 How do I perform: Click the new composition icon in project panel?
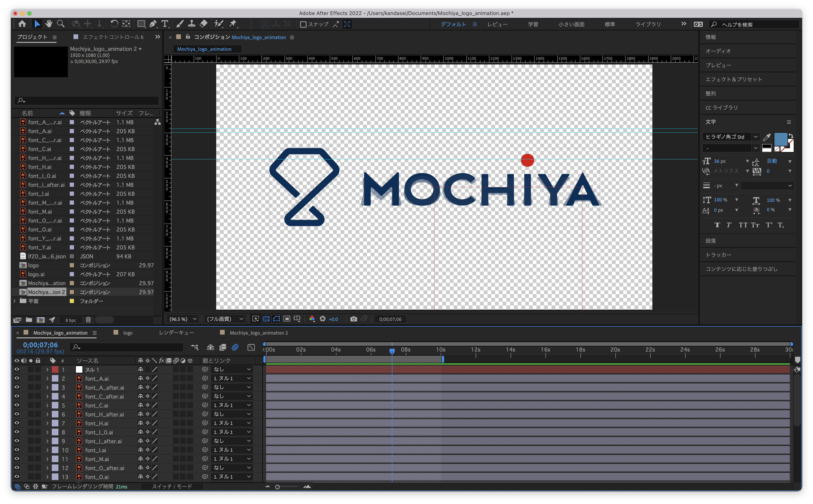click(x=41, y=320)
